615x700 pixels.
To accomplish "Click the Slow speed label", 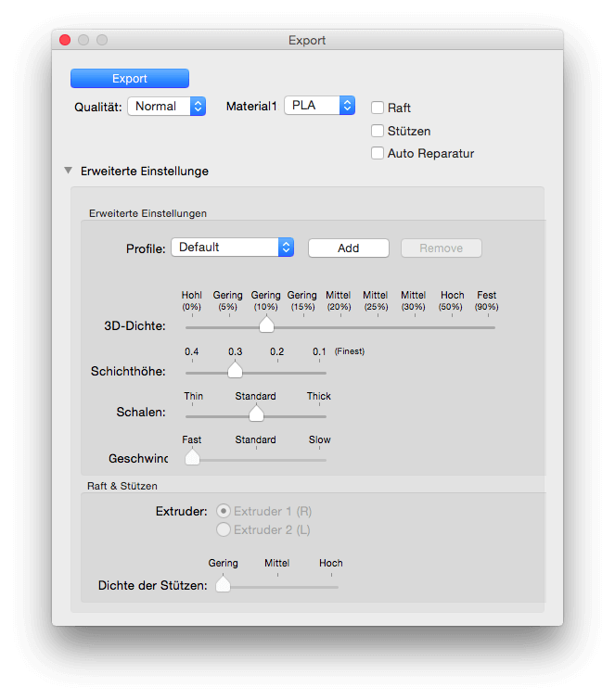I will click(x=320, y=439).
